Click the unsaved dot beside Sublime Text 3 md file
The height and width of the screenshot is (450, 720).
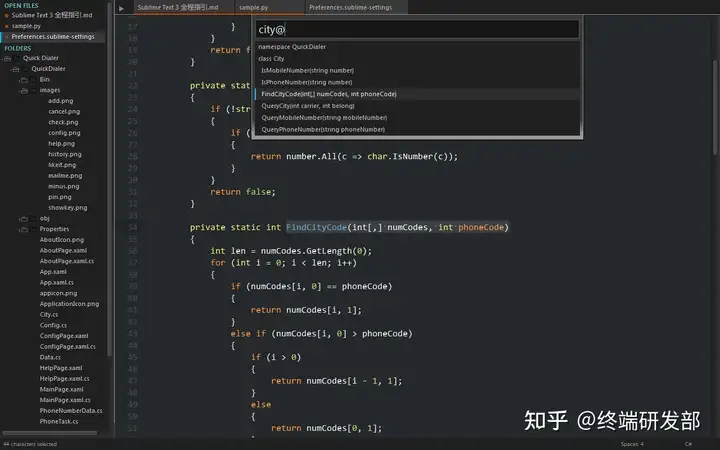[x=6, y=16]
